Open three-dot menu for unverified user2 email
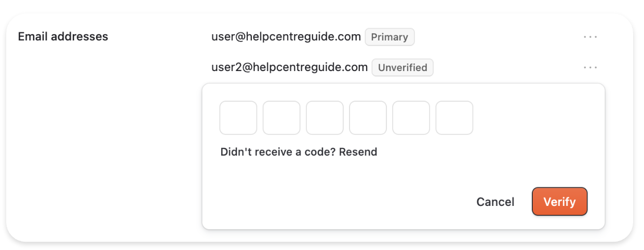The width and height of the screenshot is (644, 250). pos(590,67)
